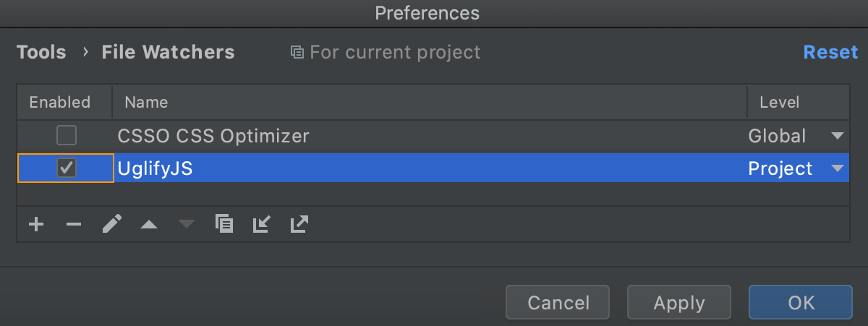The width and height of the screenshot is (868, 326).
Task: Apply the preference changes
Action: tap(679, 302)
